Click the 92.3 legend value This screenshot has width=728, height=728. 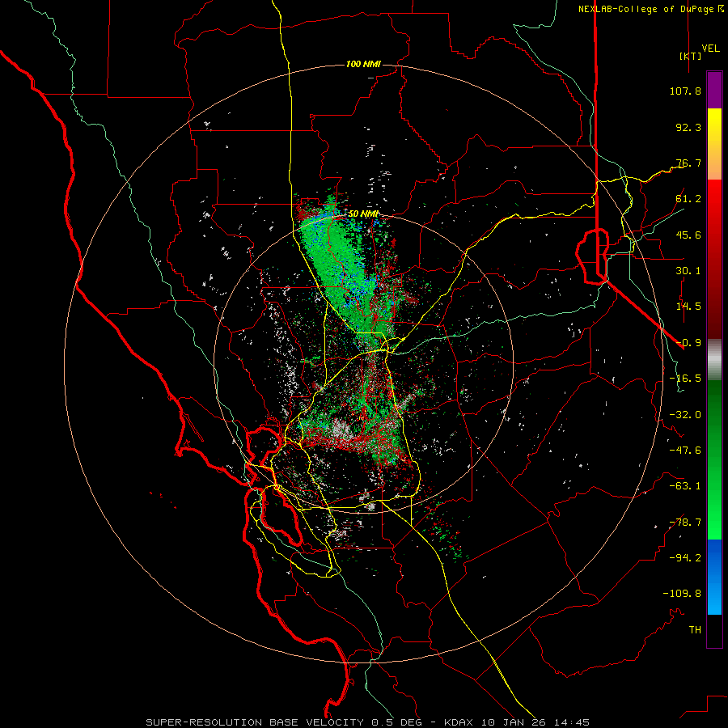point(688,127)
